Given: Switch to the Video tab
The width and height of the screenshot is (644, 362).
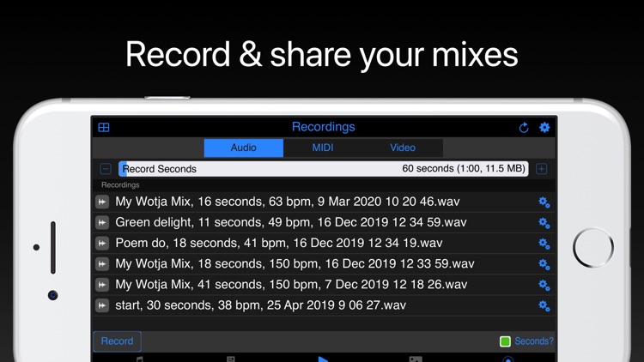Looking at the screenshot, I should pyautogui.click(x=403, y=148).
